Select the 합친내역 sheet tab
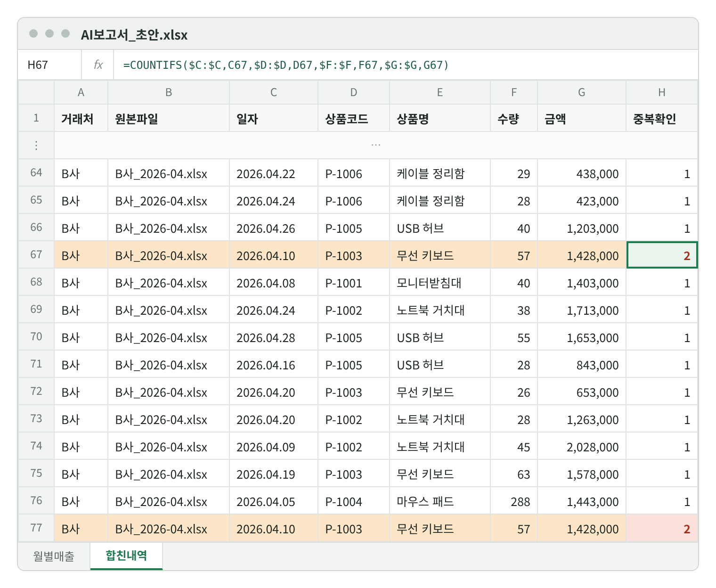Screen dimensions: 716x588 tap(126, 556)
